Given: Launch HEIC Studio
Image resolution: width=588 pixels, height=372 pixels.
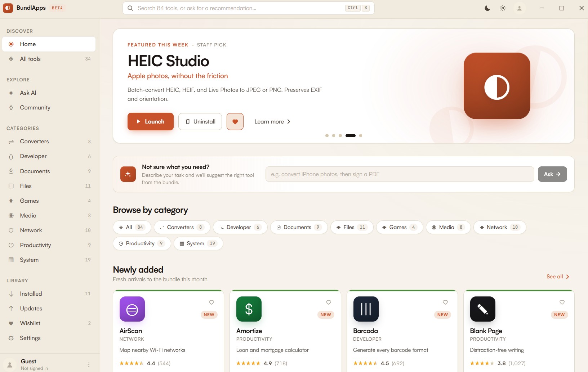Looking at the screenshot, I should pos(150,122).
